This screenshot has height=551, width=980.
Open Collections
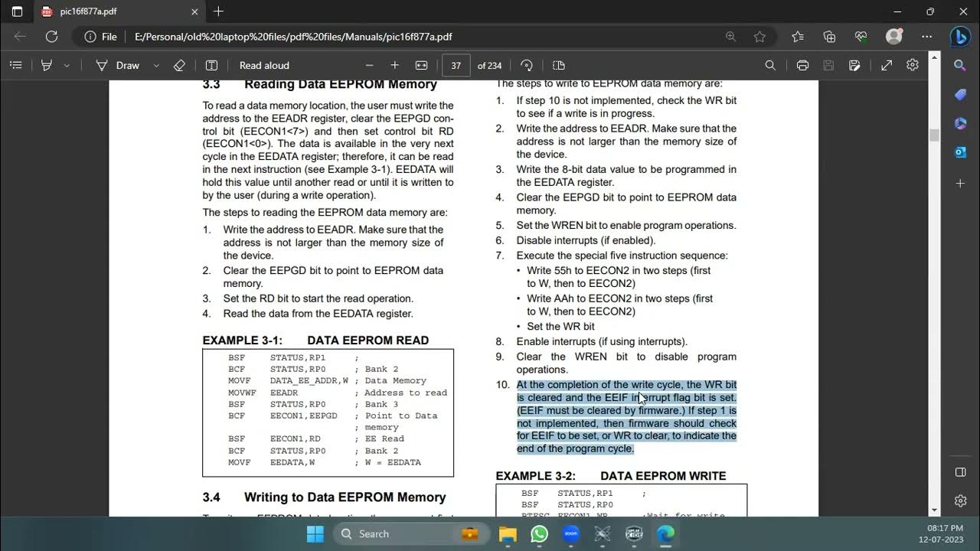pyautogui.click(x=829, y=36)
